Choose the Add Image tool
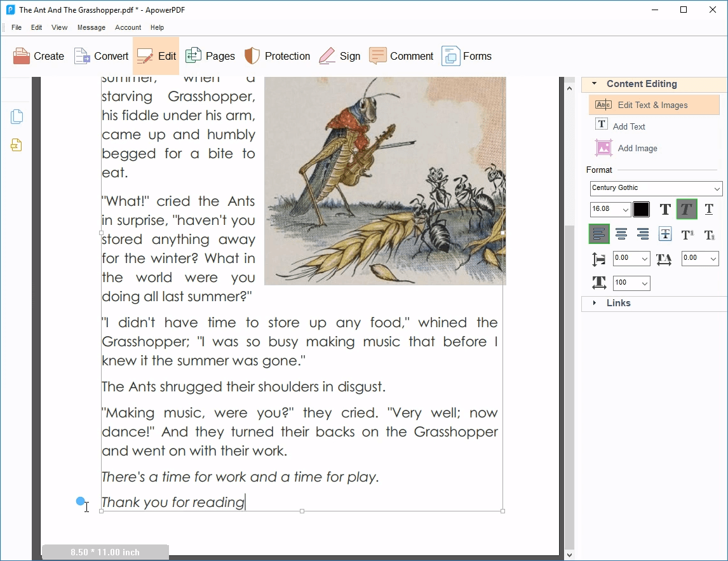This screenshot has height=561, width=728. (631, 148)
